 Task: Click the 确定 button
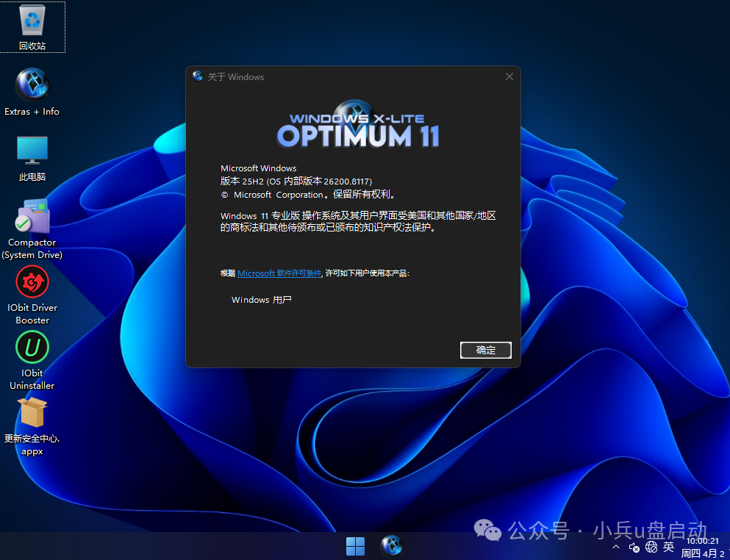tap(485, 350)
